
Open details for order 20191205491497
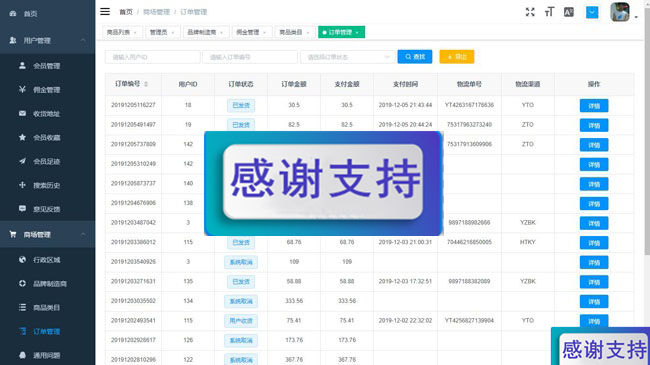(594, 125)
